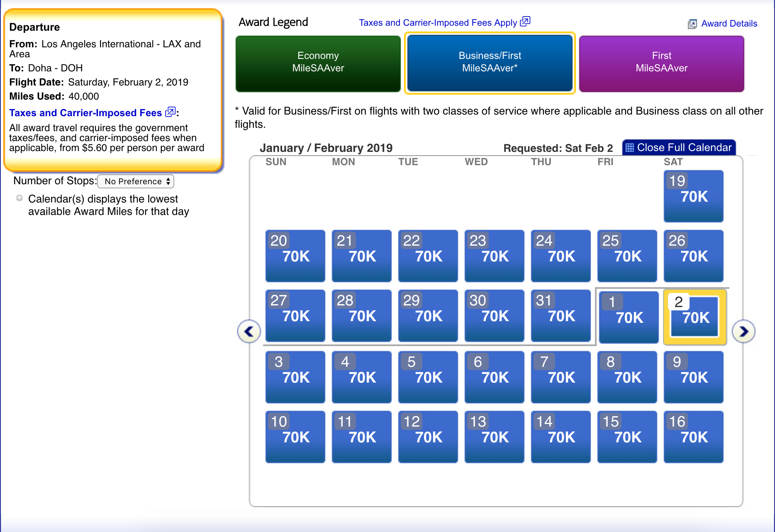Click the external link icon beside Fees Apply

pos(525,22)
